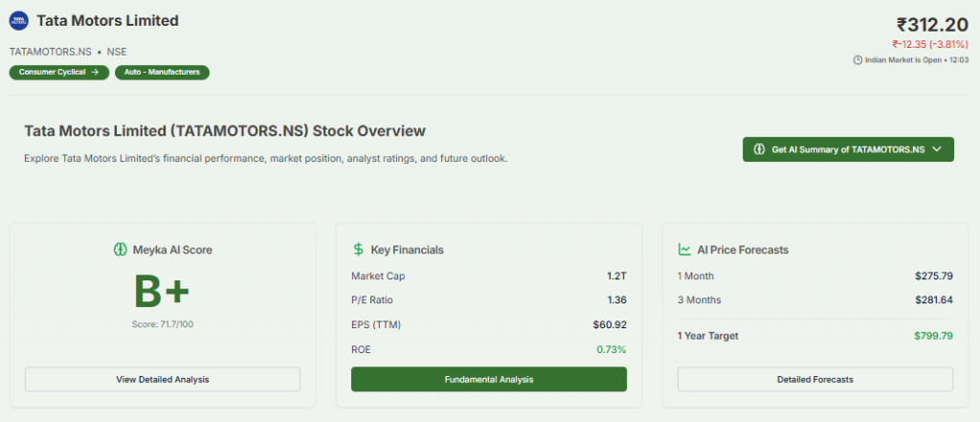Click the ROE label
This screenshot has width=980, height=422.
361,350
